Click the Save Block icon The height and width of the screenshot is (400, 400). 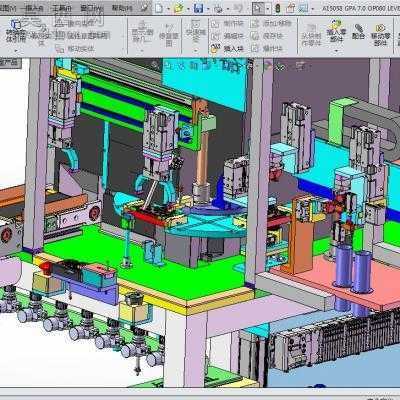[255, 36]
